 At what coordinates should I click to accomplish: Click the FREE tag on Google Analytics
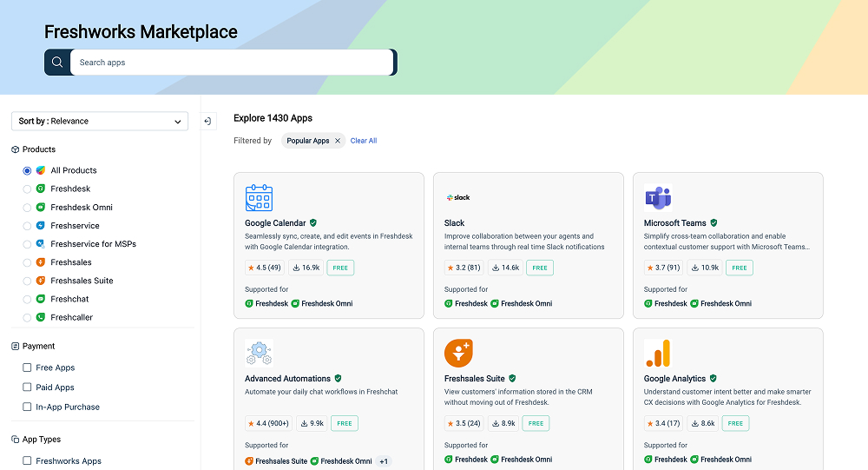(x=735, y=423)
